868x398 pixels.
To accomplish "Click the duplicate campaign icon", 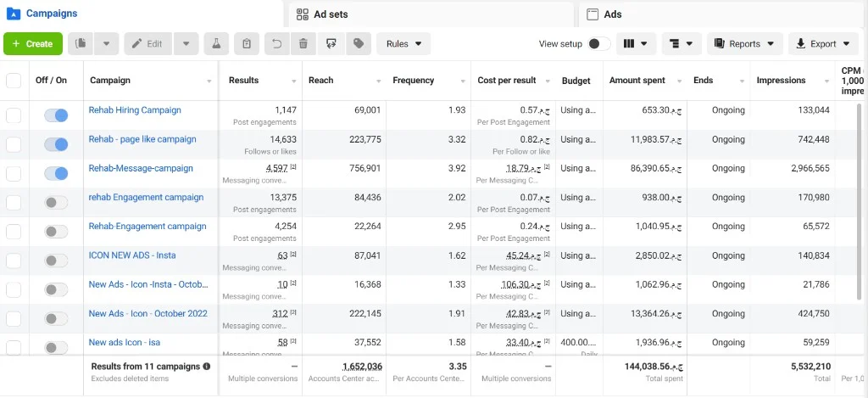I will [81, 44].
